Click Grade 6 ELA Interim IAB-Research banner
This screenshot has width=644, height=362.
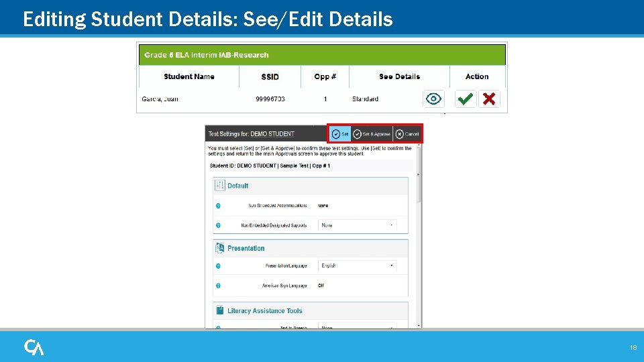pos(322,55)
